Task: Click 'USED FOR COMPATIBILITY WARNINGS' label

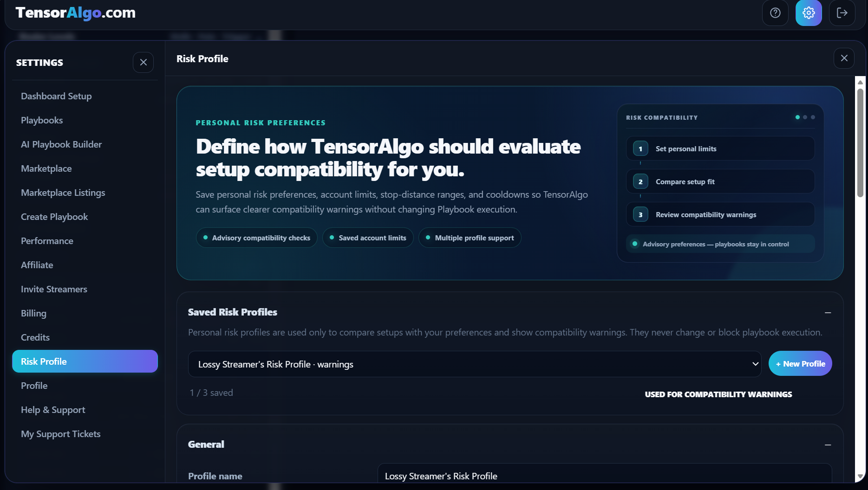Action: 718,394
